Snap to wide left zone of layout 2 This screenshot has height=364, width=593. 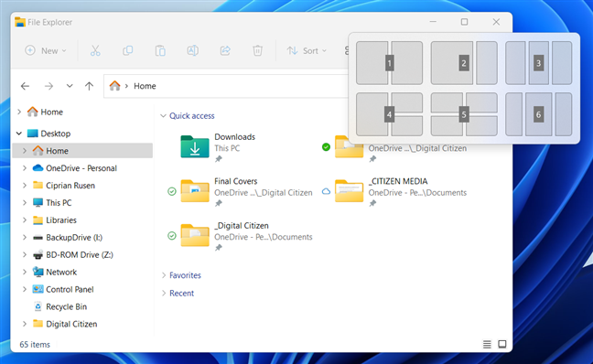tap(452, 63)
